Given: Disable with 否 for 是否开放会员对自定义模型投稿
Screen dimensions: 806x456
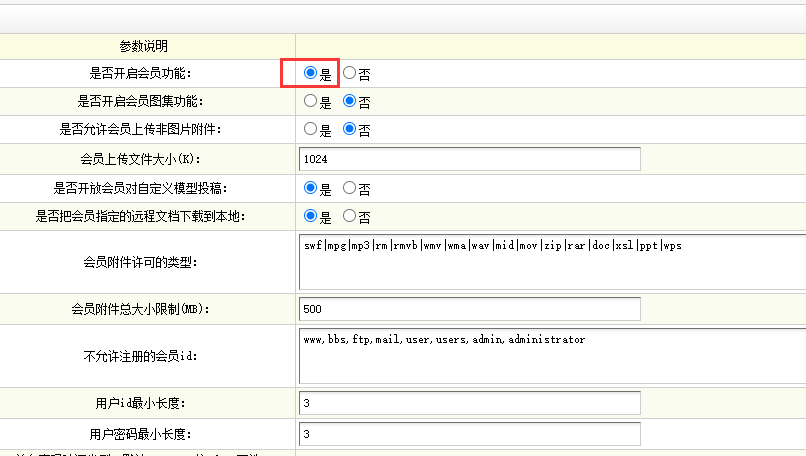Looking at the screenshot, I should point(349,187).
